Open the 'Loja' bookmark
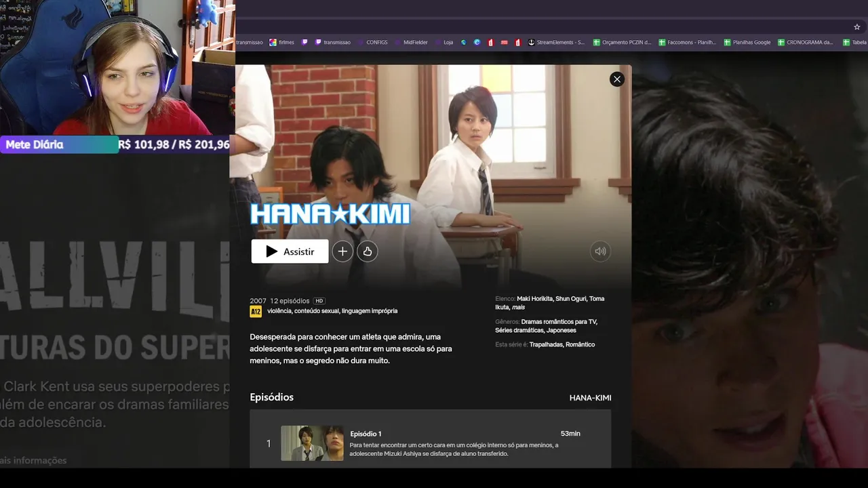Screen dimensions: 868x488 [443, 42]
